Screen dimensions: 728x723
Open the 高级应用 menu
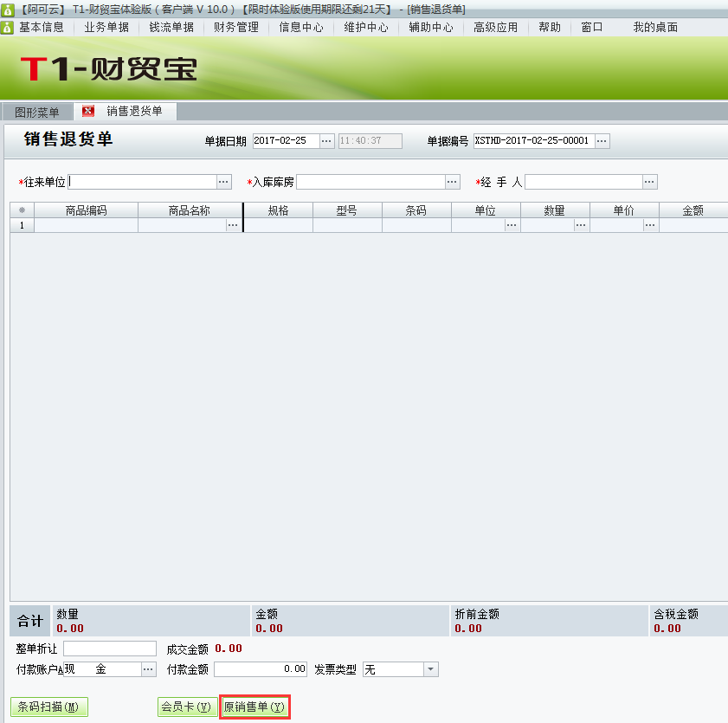(495, 28)
